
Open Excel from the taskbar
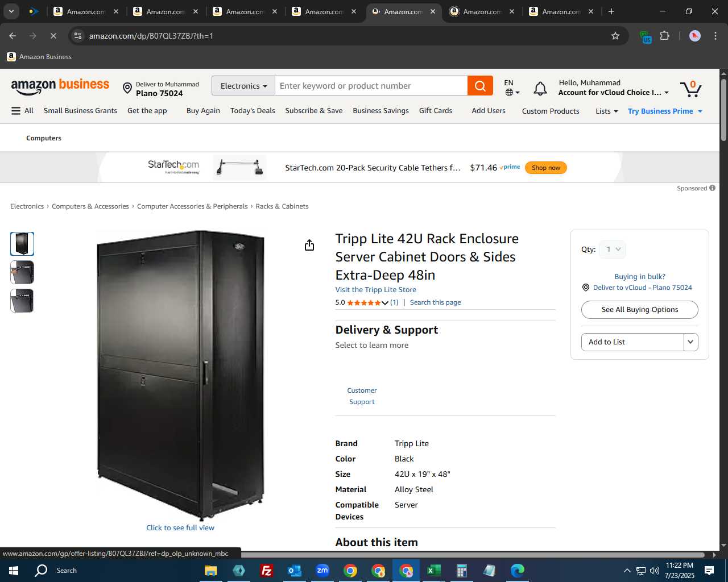(x=434, y=571)
